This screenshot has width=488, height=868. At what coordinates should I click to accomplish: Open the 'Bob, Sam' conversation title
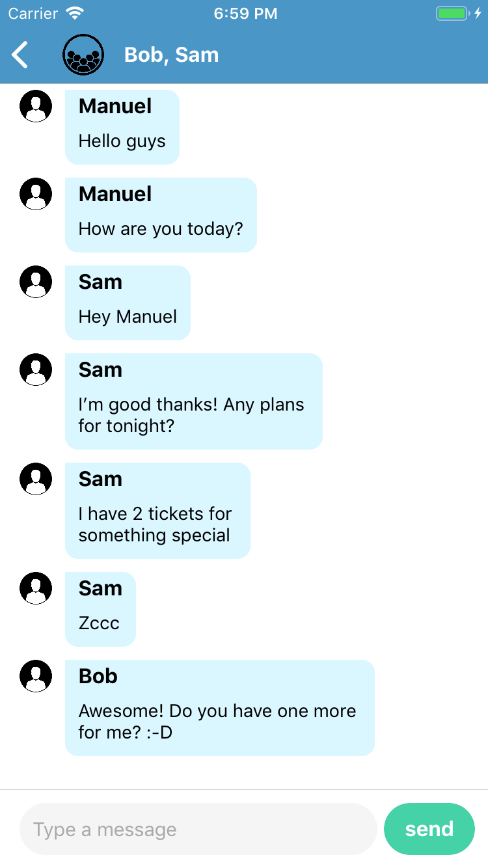pos(171,55)
